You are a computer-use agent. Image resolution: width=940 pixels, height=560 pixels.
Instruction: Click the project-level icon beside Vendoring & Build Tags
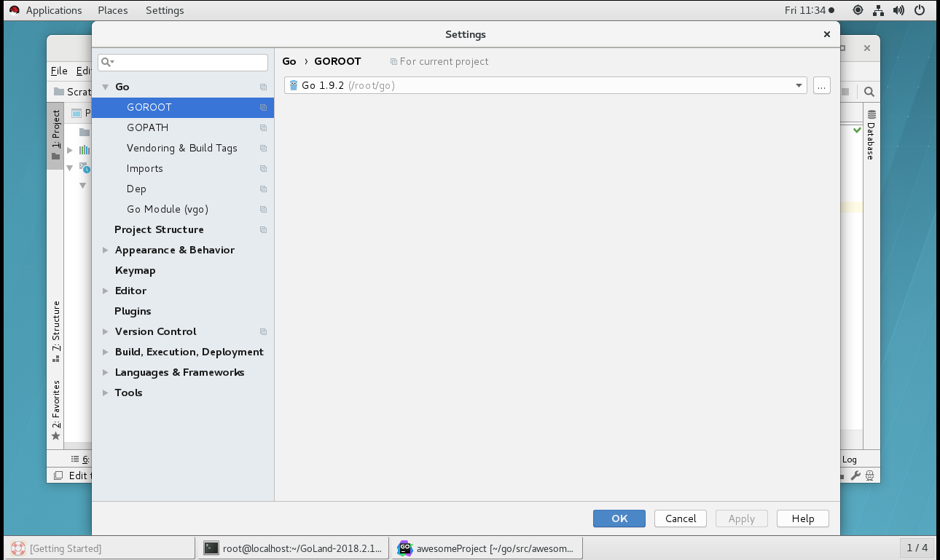click(264, 148)
